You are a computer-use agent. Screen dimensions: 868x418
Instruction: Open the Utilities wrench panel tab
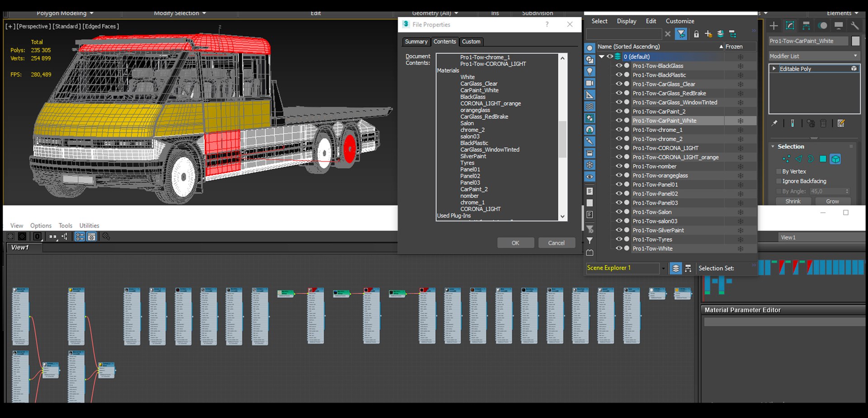pyautogui.click(x=854, y=26)
